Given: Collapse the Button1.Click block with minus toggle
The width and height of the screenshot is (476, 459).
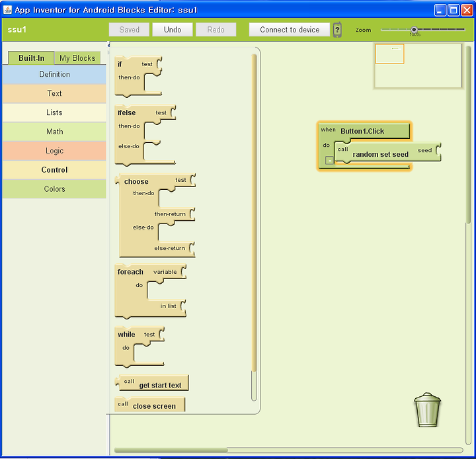Looking at the screenshot, I should (x=329, y=160).
